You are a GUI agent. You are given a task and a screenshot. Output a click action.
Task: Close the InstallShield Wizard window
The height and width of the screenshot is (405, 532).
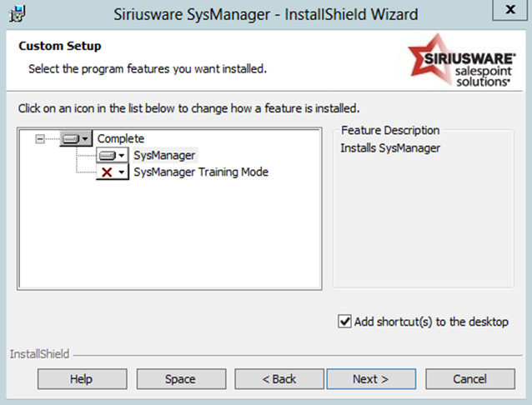pos(509,11)
